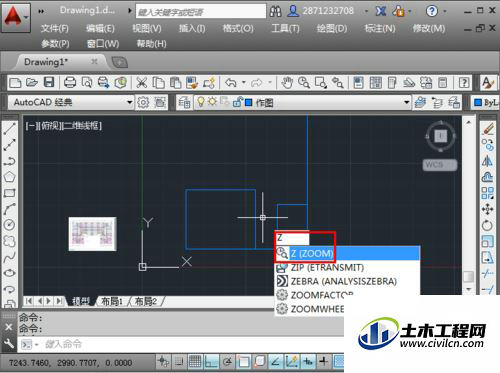This screenshot has width=500, height=373.
Task: Select the Copy objects modify tool
Action: coord(488,145)
